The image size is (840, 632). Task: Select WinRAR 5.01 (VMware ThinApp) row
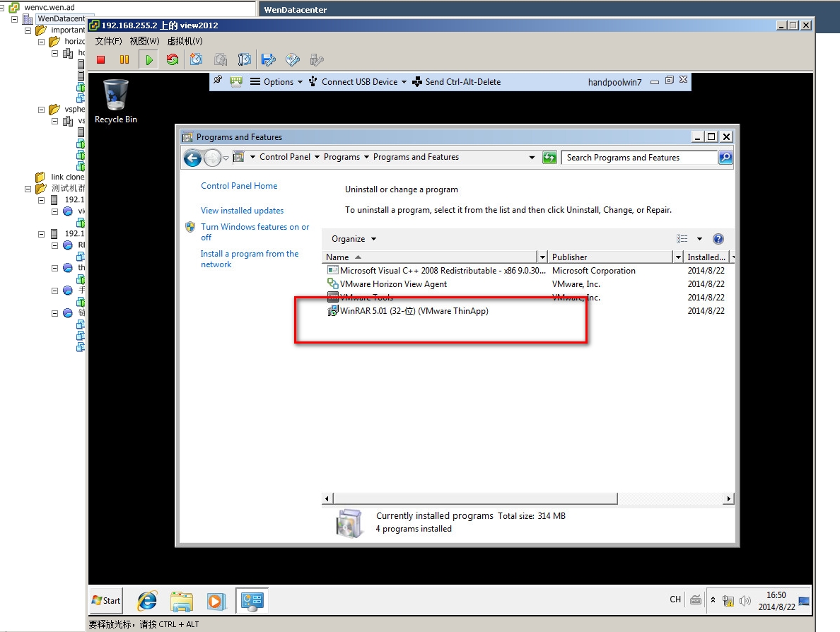(526, 310)
